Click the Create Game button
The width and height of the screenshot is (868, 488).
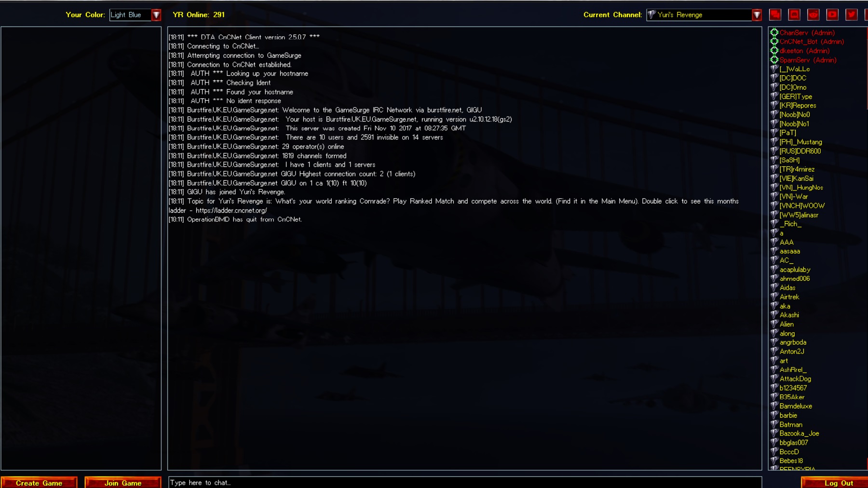click(x=39, y=483)
